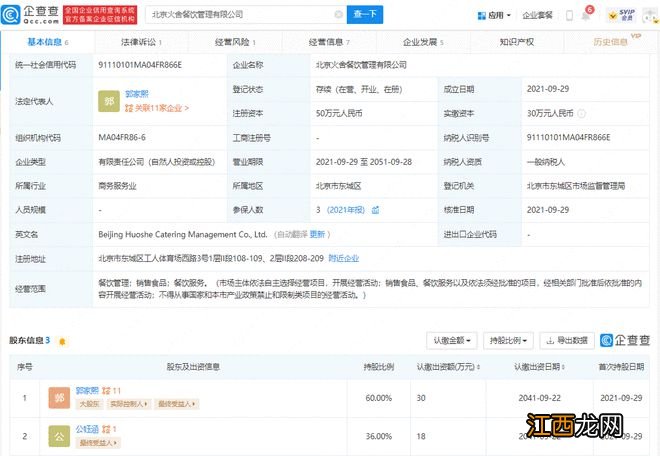Expand the 实际控制人 tag for 郭家熙
The height and width of the screenshot is (456, 660).
[x=129, y=404]
